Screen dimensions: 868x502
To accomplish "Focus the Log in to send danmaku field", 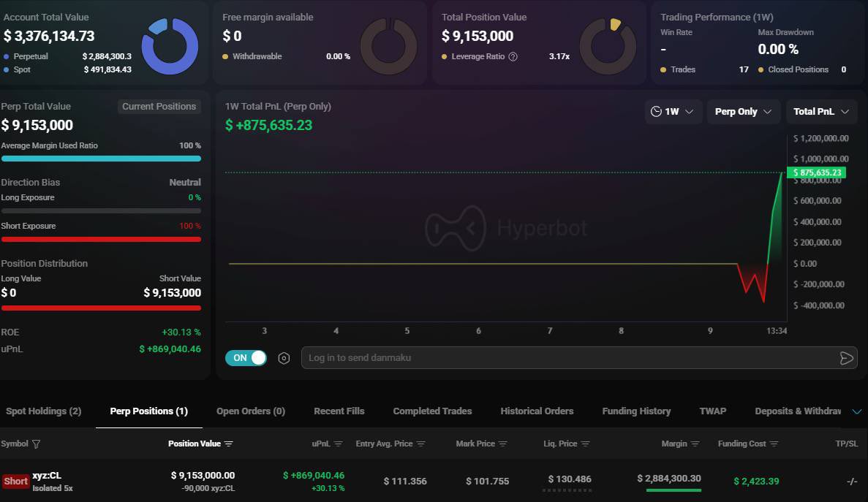I will pos(579,358).
